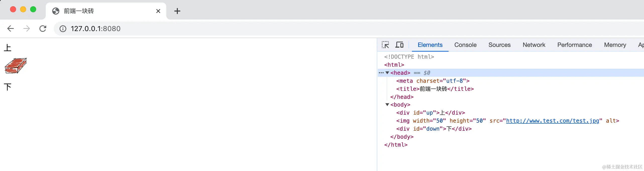
Task: Click the browser forward arrow
Action: click(26, 29)
